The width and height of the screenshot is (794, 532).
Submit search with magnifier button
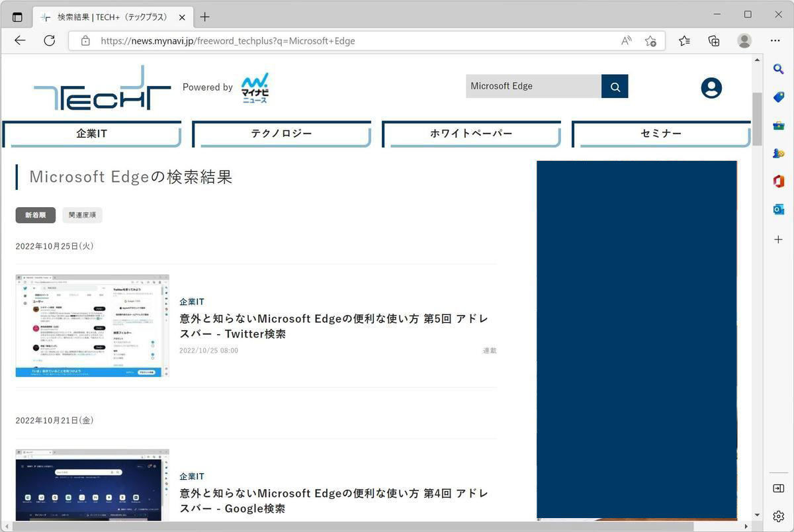point(615,86)
